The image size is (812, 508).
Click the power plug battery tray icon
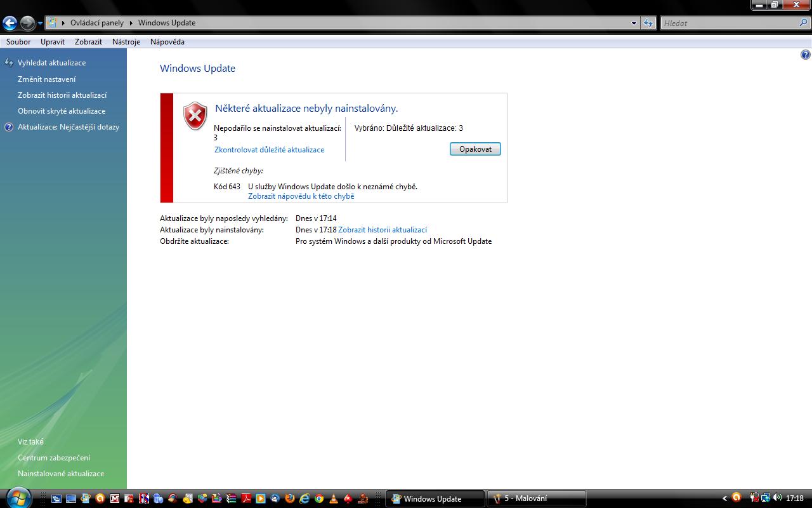pos(754,498)
